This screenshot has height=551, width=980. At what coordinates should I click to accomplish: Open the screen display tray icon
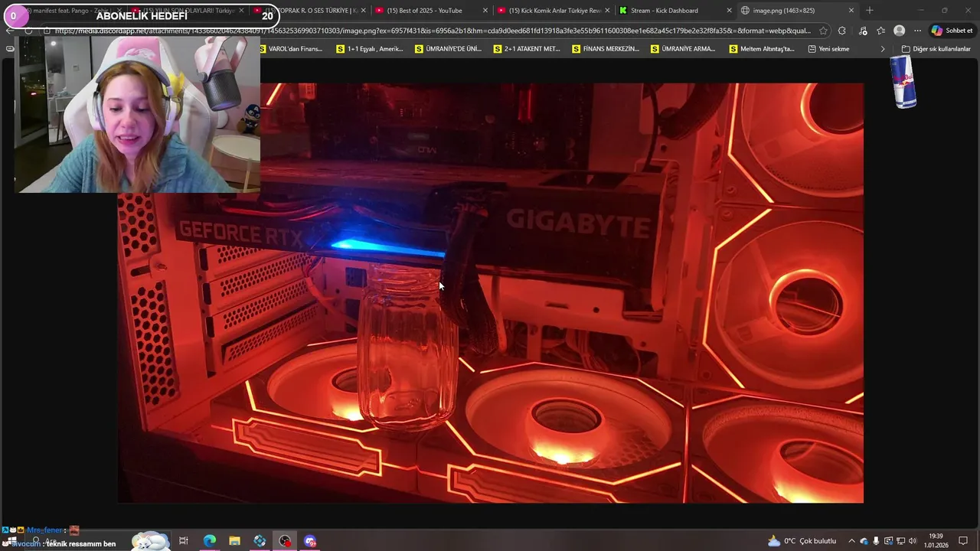pyautogui.click(x=888, y=541)
